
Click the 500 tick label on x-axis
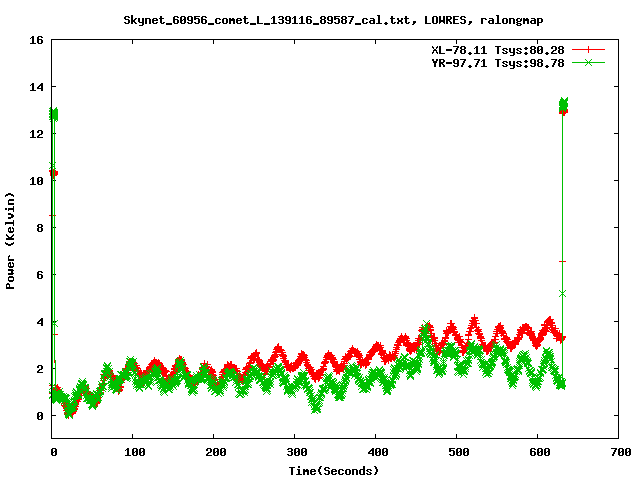tap(456, 453)
